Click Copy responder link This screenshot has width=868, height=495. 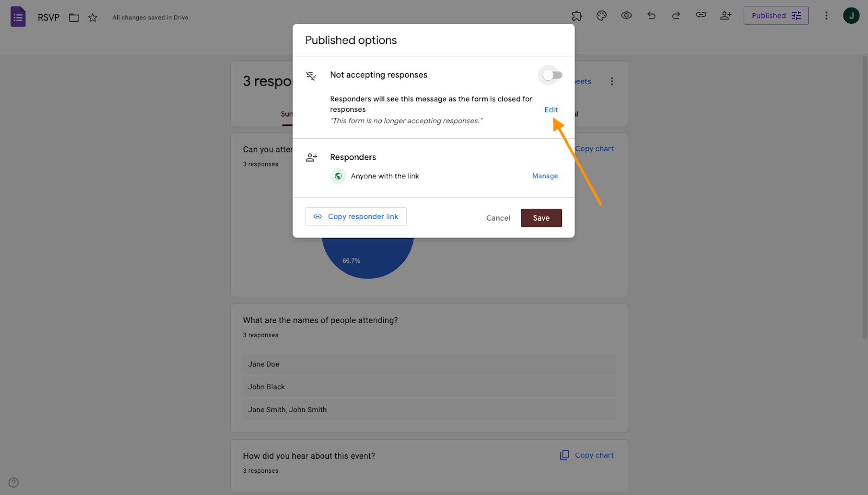coord(355,216)
